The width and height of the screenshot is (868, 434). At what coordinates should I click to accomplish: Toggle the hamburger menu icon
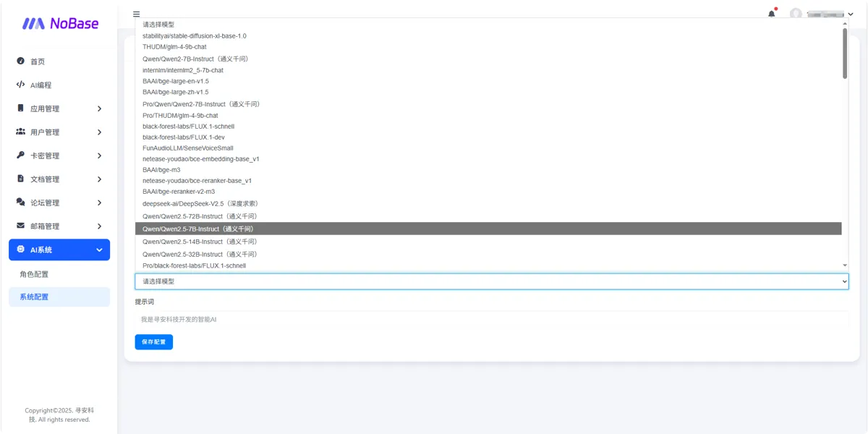click(136, 14)
